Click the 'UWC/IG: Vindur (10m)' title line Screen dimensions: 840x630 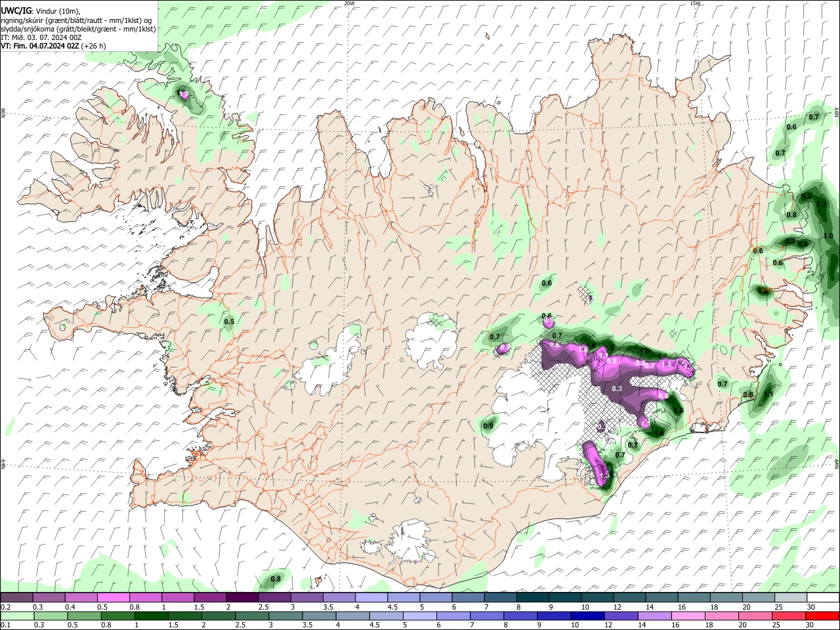40,10
